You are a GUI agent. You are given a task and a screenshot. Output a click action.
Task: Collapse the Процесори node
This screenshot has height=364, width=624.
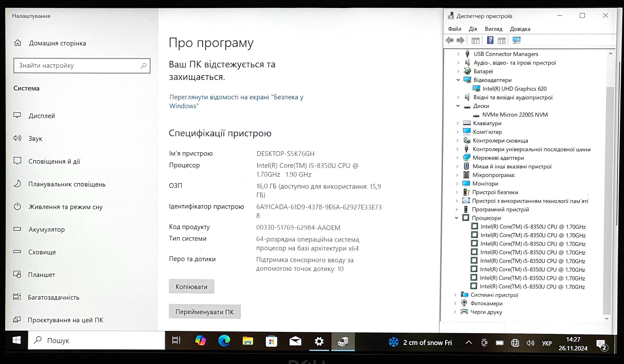tap(457, 218)
